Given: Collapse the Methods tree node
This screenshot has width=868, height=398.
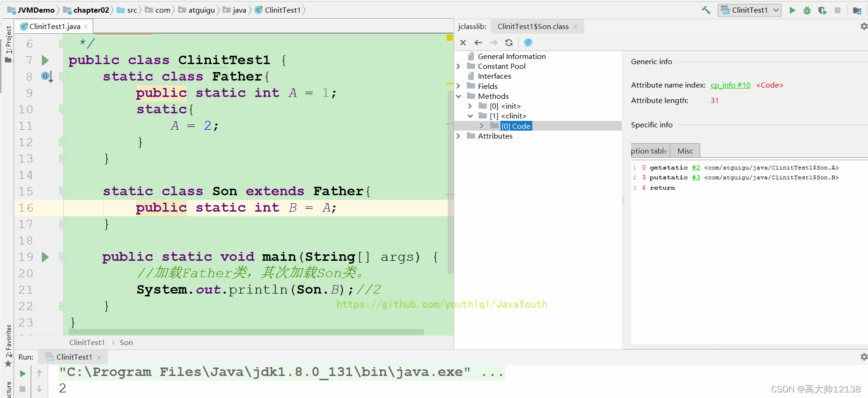Looking at the screenshot, I should (x=458, y=96).
